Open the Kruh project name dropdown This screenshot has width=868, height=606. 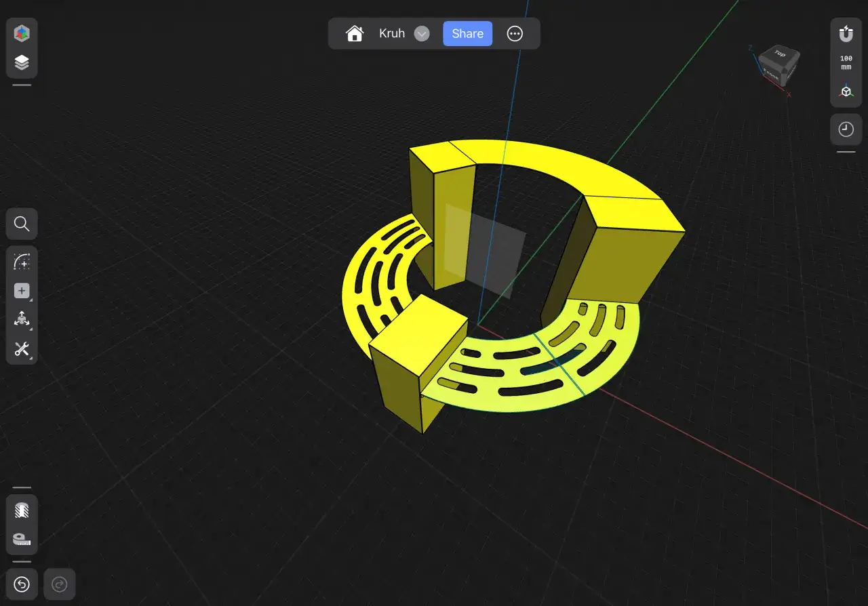(x=422, y=34)
